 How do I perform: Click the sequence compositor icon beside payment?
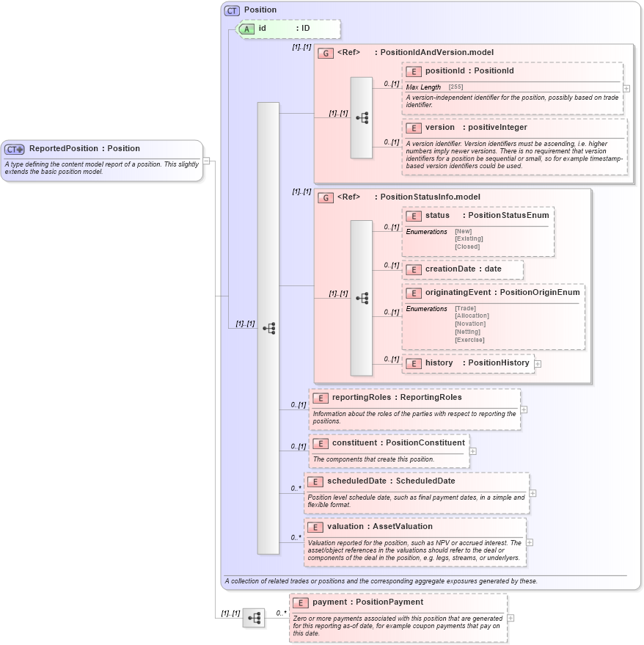(x=255, y=617)
